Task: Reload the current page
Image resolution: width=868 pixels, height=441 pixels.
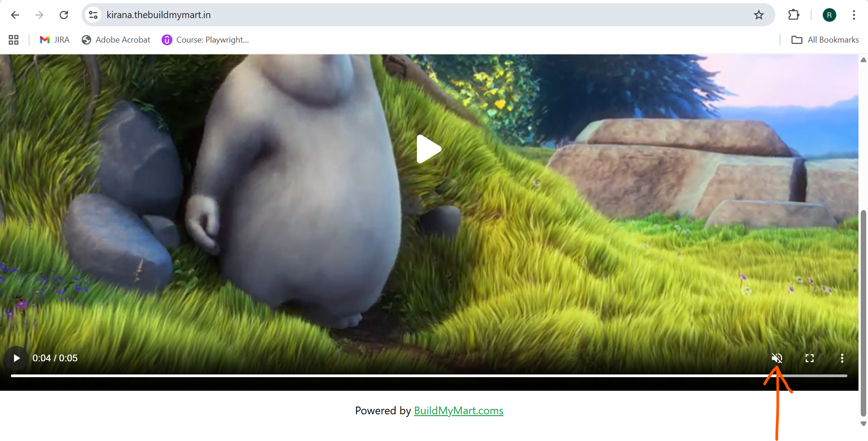Action: tap(64, 15)
